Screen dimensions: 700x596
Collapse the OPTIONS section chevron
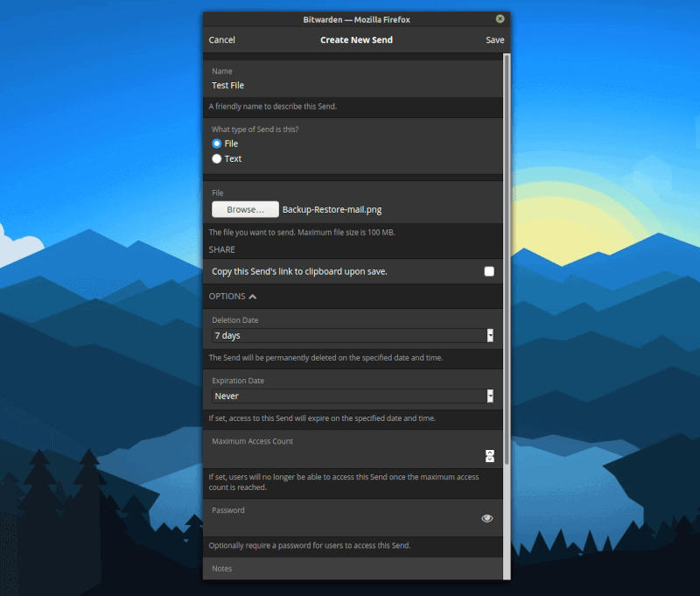pyautogui.click(x=253, y=297)
